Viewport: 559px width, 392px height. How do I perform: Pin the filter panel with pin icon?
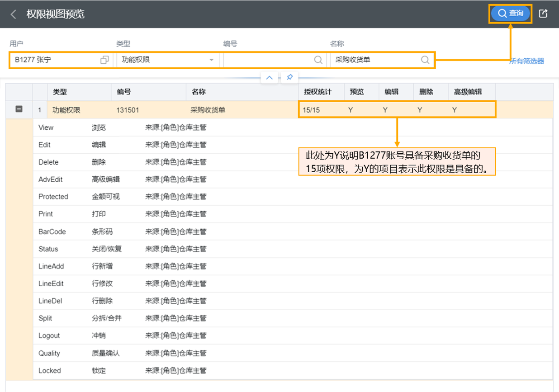(x=290, y=77)
